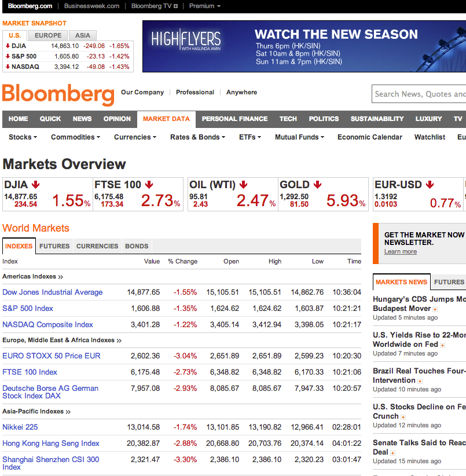Click plus icon after Deal headline
The image size is (466, 476).
point(392,453)
